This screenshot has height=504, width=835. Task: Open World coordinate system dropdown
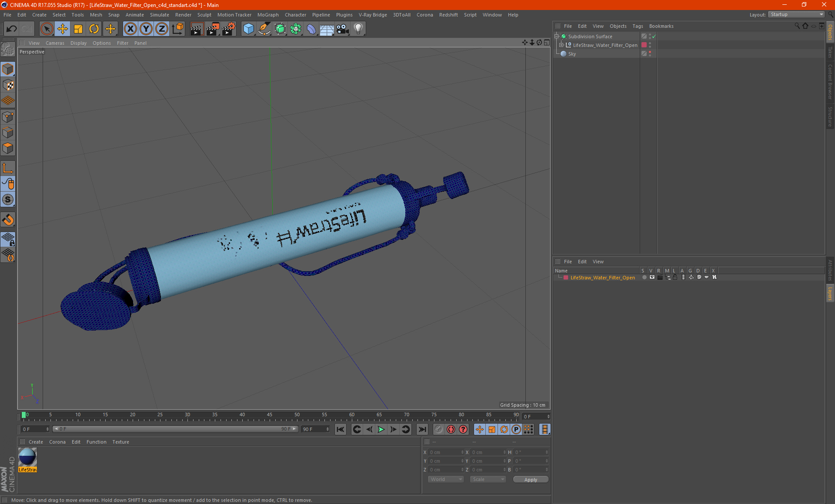[x=446, y=479]
